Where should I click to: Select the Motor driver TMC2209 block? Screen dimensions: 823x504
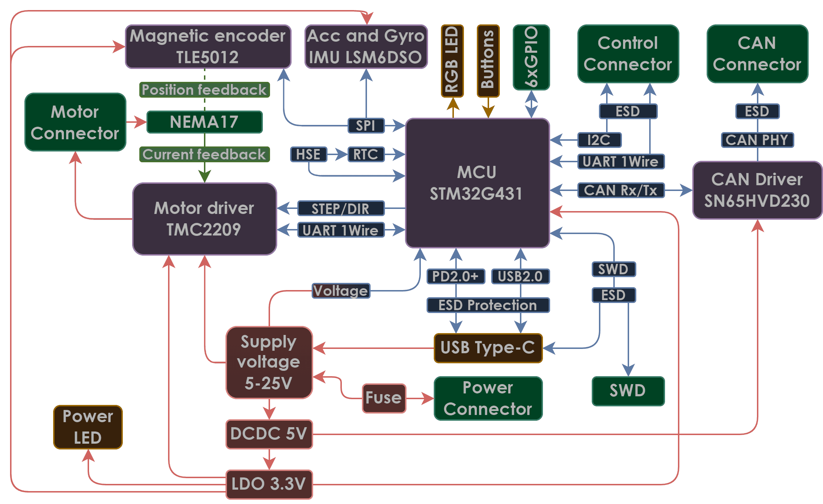coord(205,219)
